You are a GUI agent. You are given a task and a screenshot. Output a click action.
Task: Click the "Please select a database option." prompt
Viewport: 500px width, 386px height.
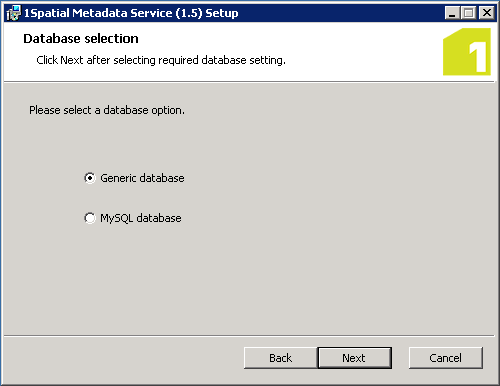107,110
